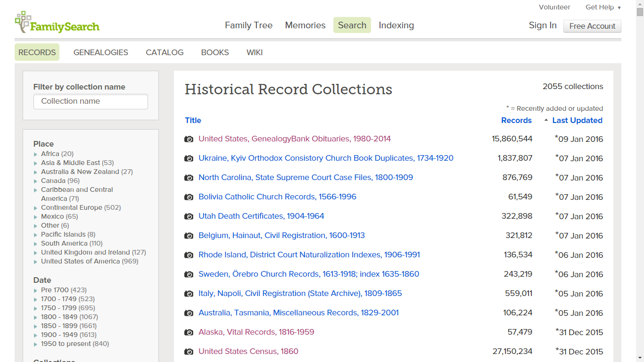Click camera icon beside Utah Death Certificates

pos(189,216)
